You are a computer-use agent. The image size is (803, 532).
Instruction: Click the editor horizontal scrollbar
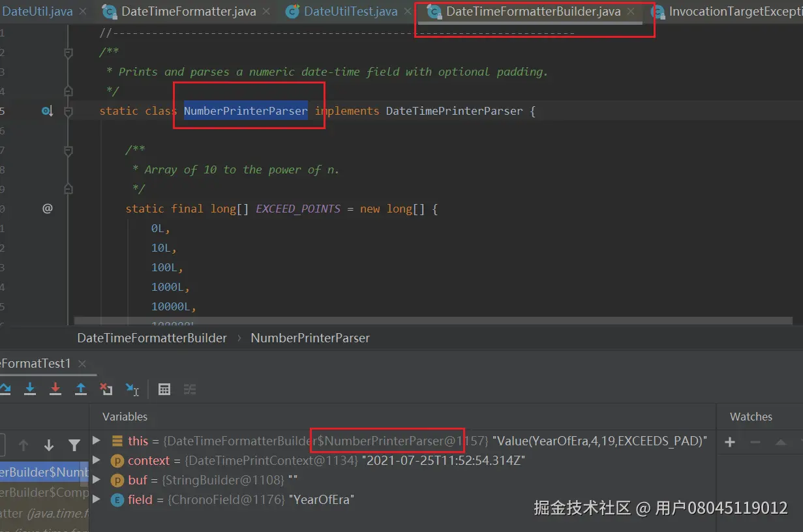click(x=432, y=322)
